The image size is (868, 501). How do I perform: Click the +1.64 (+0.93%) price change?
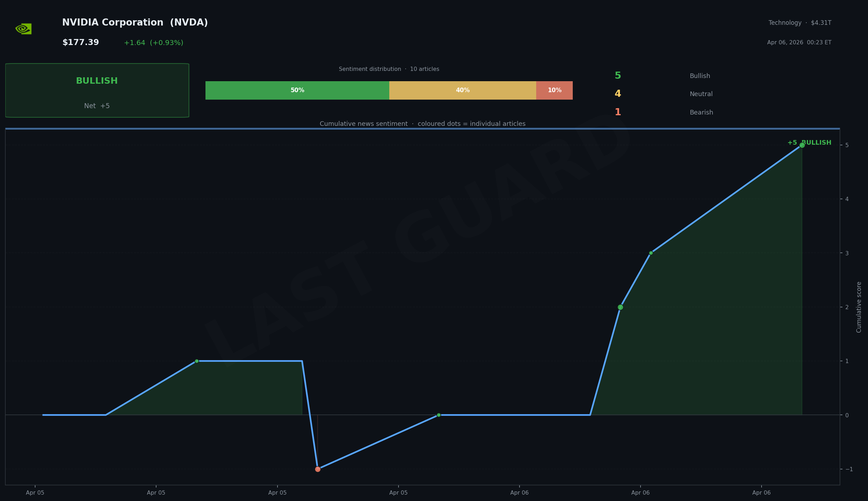tap(153, 43)
